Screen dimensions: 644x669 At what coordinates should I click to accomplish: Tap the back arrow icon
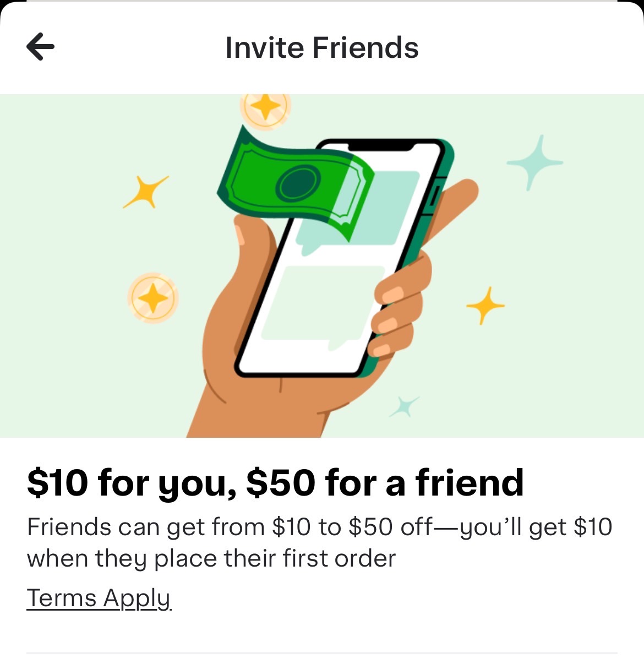(40, 46)
